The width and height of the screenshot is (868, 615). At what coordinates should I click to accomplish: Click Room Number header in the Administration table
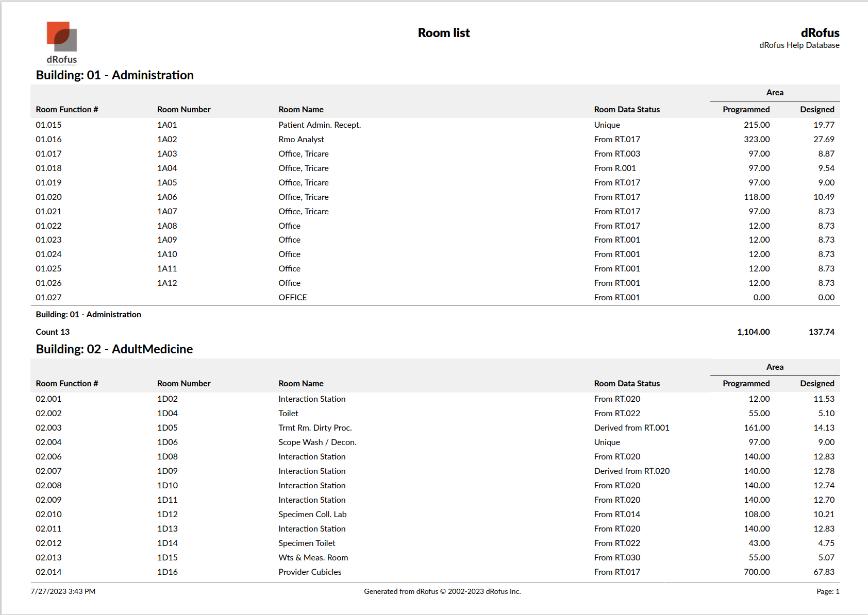tap(183, 109)
